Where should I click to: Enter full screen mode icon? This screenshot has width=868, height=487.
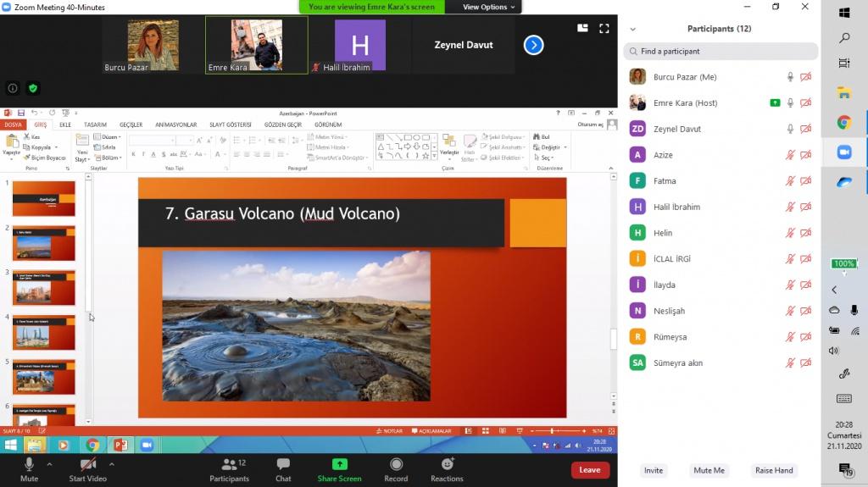(604, 28)
